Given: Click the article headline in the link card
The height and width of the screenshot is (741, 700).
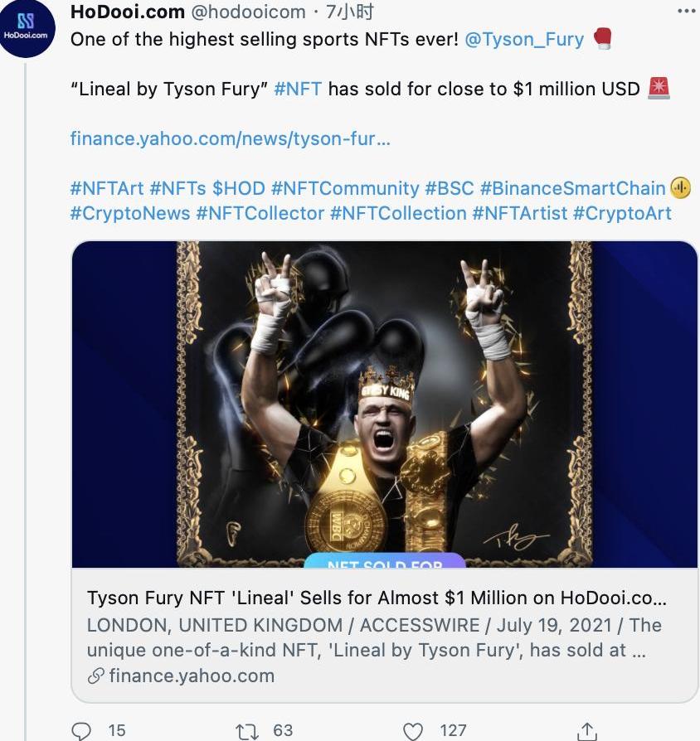Looking at the screenshot, I should pos(377,598).
